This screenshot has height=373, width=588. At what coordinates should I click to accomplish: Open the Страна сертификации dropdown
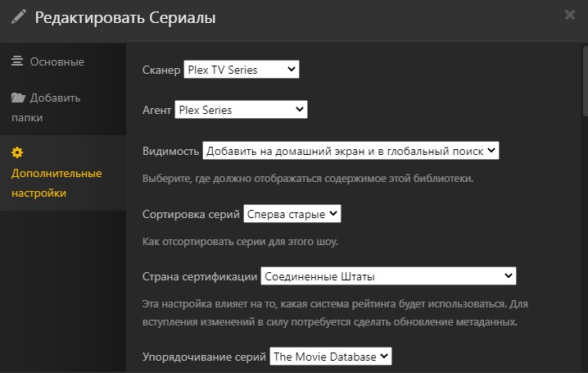click(x=388, y=276)
